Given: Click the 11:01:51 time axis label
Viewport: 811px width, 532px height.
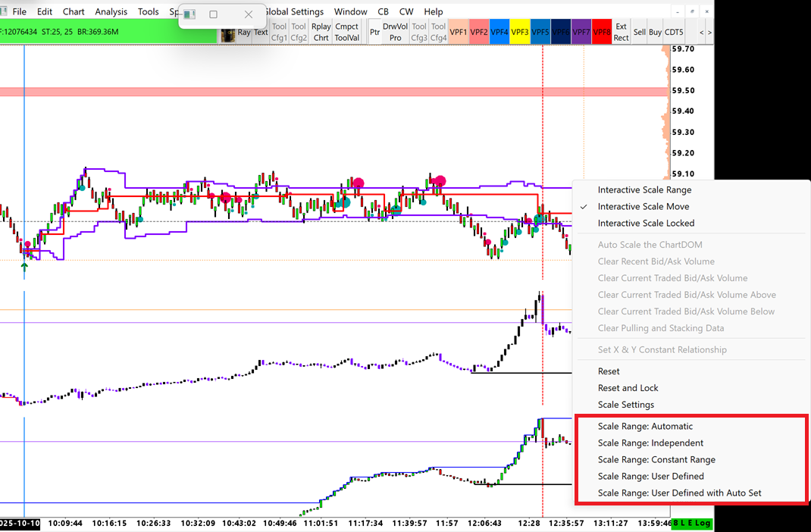Looking at the screenshot, I should (320, 523).
